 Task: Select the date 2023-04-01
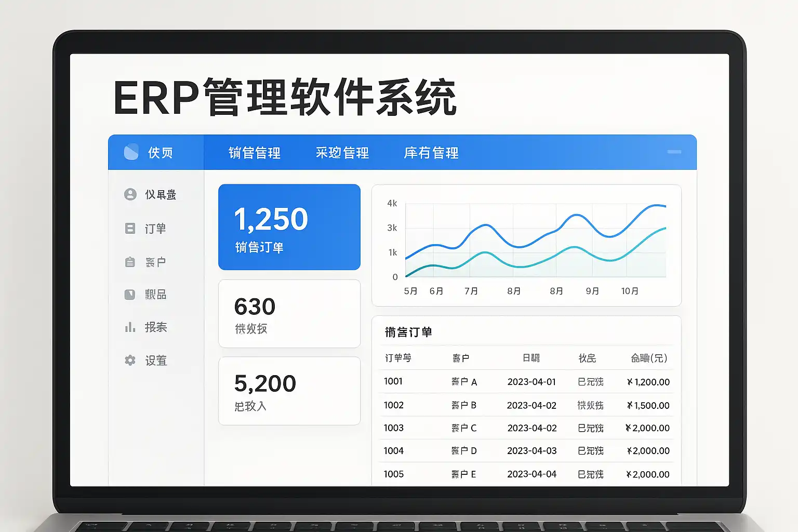531,382
